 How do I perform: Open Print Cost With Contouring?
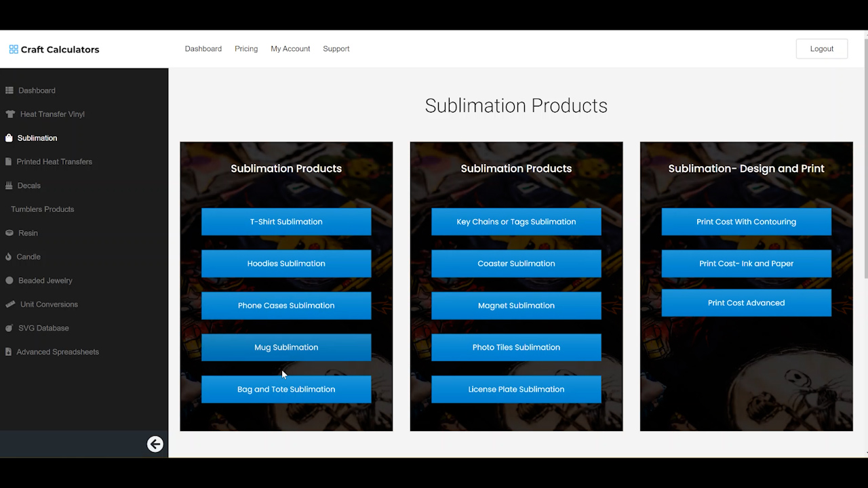[x=746, y=222]
